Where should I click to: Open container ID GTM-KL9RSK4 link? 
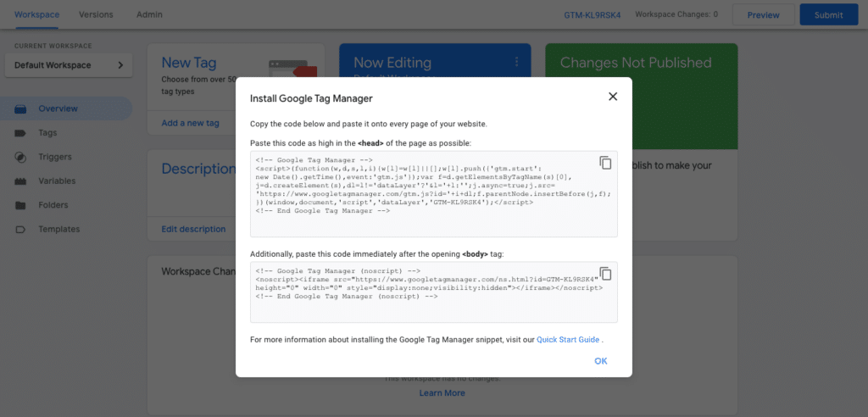point(593,15)
